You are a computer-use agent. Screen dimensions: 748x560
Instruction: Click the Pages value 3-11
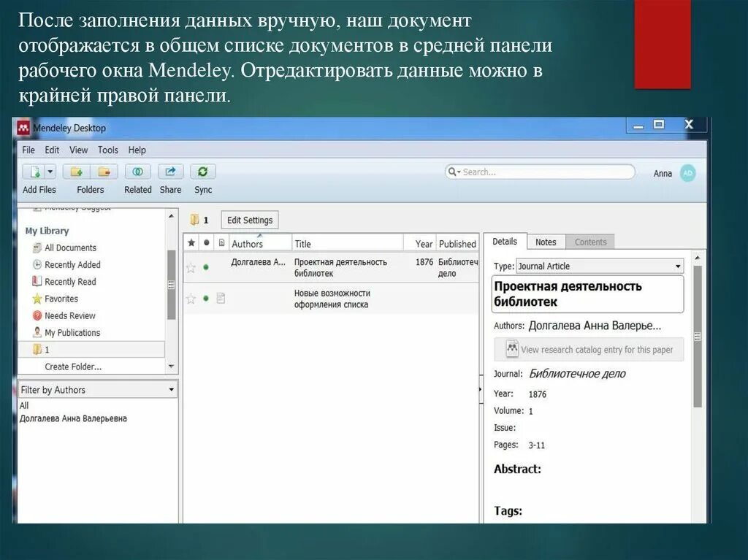pyautogui.click(x=537, y=445)
